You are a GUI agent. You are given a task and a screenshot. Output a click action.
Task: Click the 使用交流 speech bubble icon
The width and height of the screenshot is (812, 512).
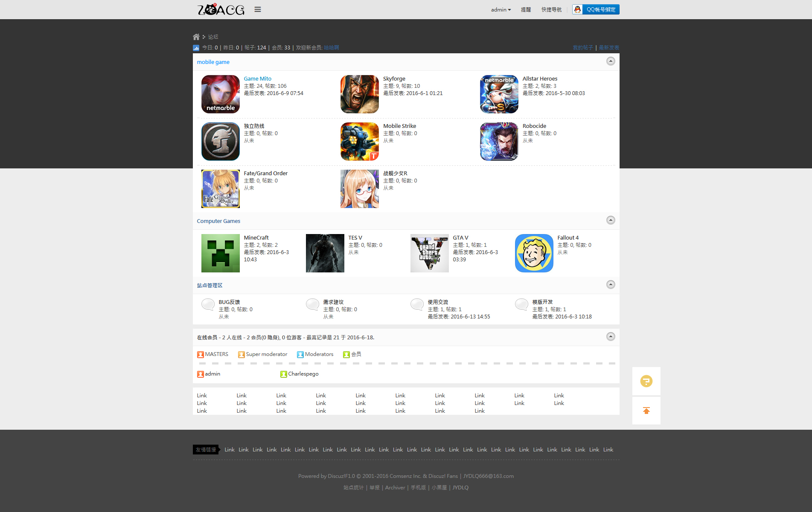click(417, 304)
